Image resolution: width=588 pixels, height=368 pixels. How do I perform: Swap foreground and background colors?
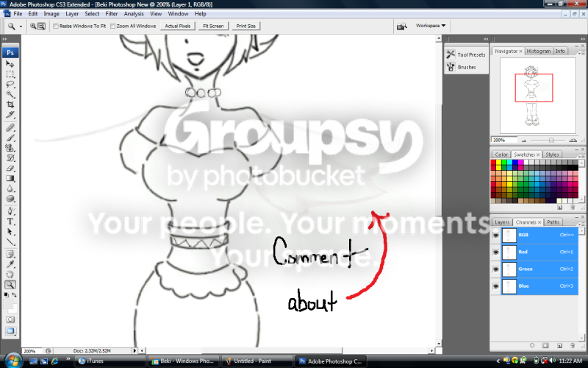14,295
